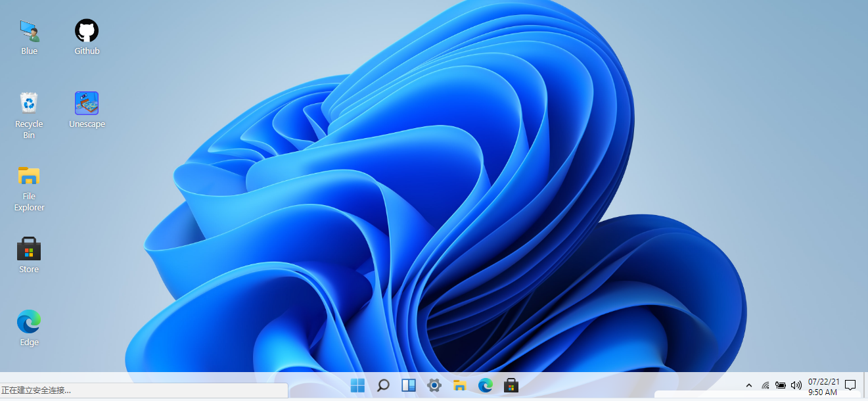868x401 pixels.
Task: Launch File Explorer from the taskbar
Action: pos(460,385)
